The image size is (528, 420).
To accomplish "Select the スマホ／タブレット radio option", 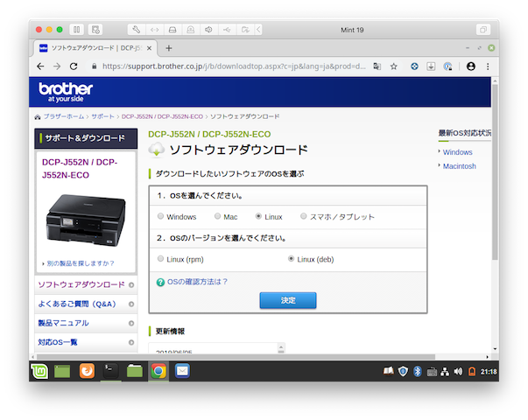I will (x=304, y=216).
